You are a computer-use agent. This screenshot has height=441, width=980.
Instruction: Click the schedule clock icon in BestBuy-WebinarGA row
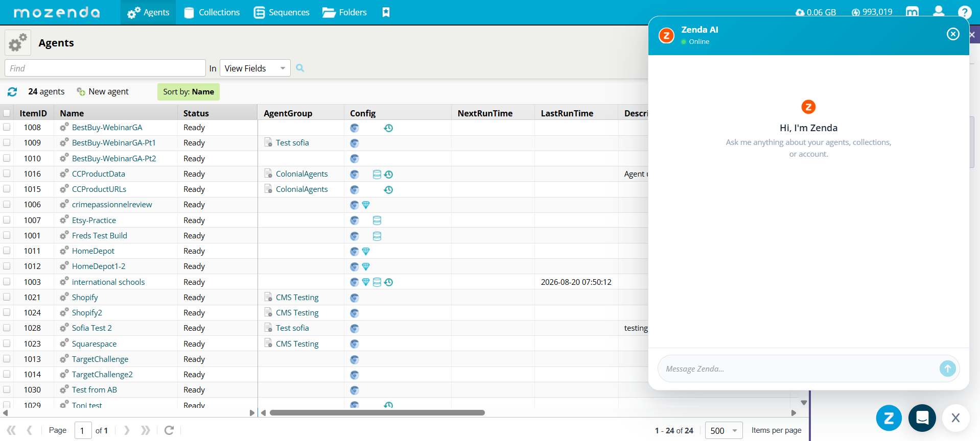click(x=388, y=128)
